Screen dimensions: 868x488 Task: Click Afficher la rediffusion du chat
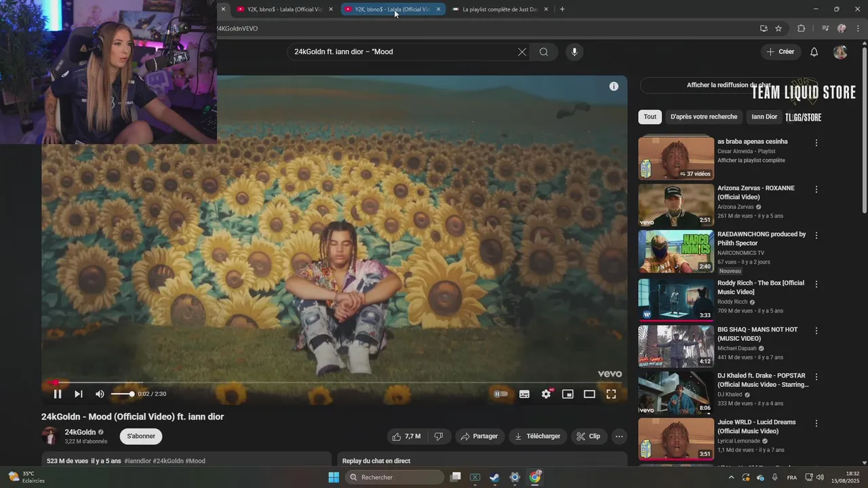coord(728,85)
